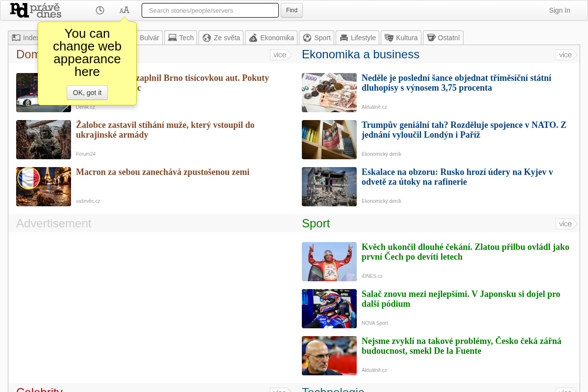Viewport: 588px width, 392px height.
Task: Click the NOVA Sport source label
Action: point(375,323)
